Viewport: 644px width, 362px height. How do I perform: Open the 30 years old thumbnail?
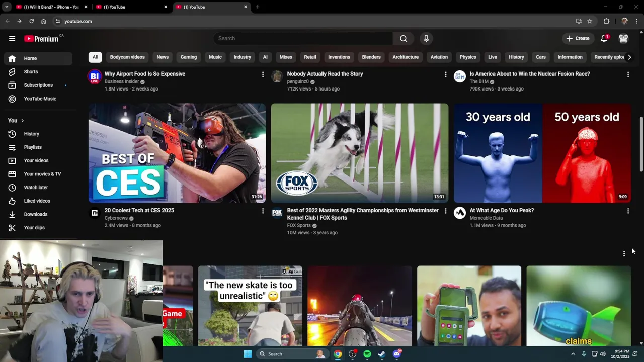point(542,153)
